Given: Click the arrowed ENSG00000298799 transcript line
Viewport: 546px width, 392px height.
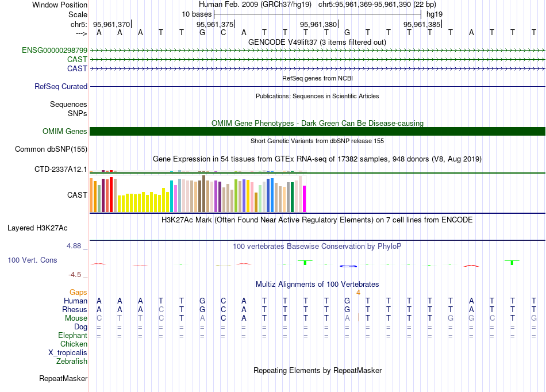Looking at the screenshot, I should pos(317,51).
